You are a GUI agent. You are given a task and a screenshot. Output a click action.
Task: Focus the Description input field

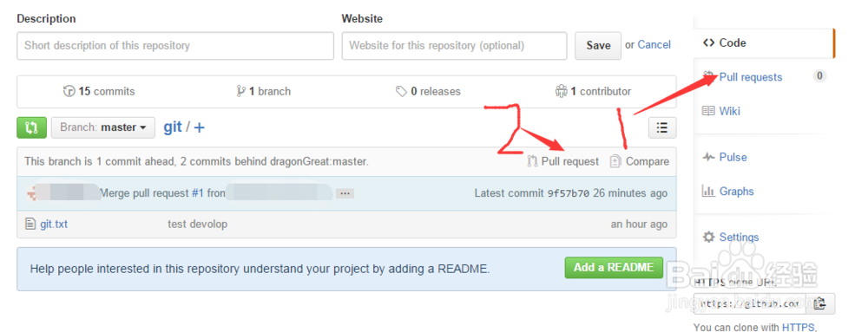pos(175,45)
